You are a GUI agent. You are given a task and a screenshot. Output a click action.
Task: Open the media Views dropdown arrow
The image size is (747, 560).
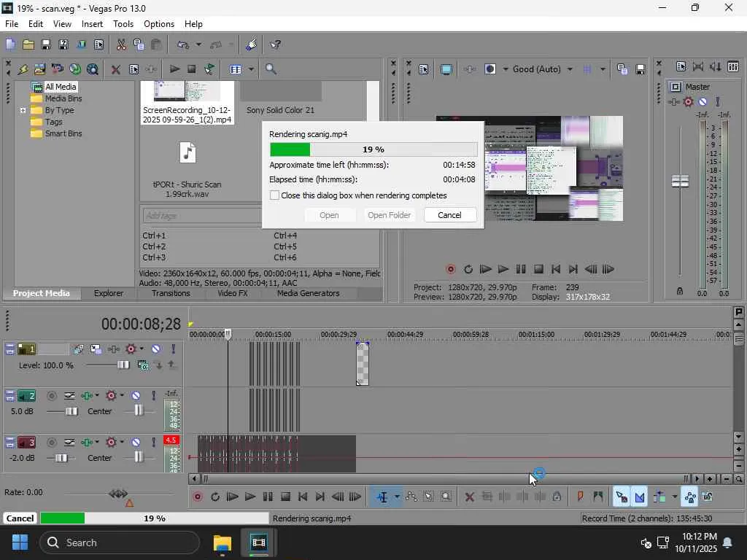[251, 69]
